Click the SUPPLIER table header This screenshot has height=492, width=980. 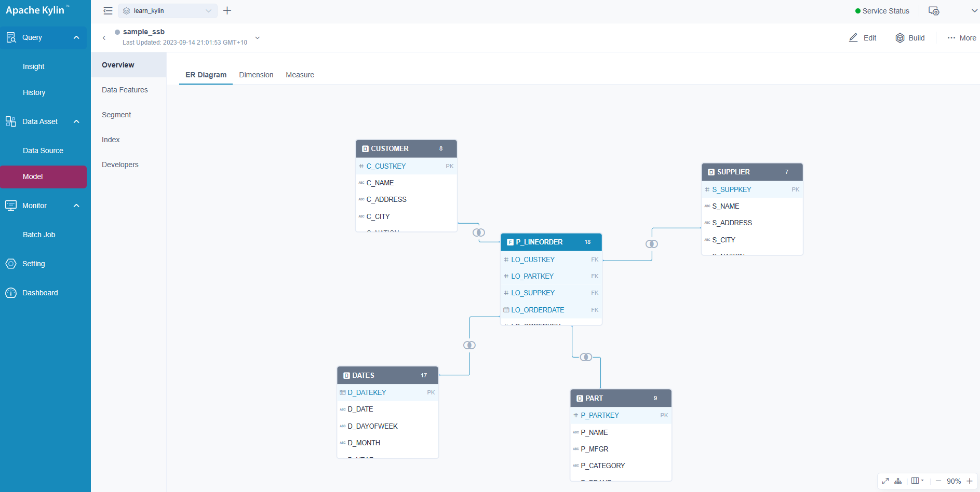[x=752, y=172]
